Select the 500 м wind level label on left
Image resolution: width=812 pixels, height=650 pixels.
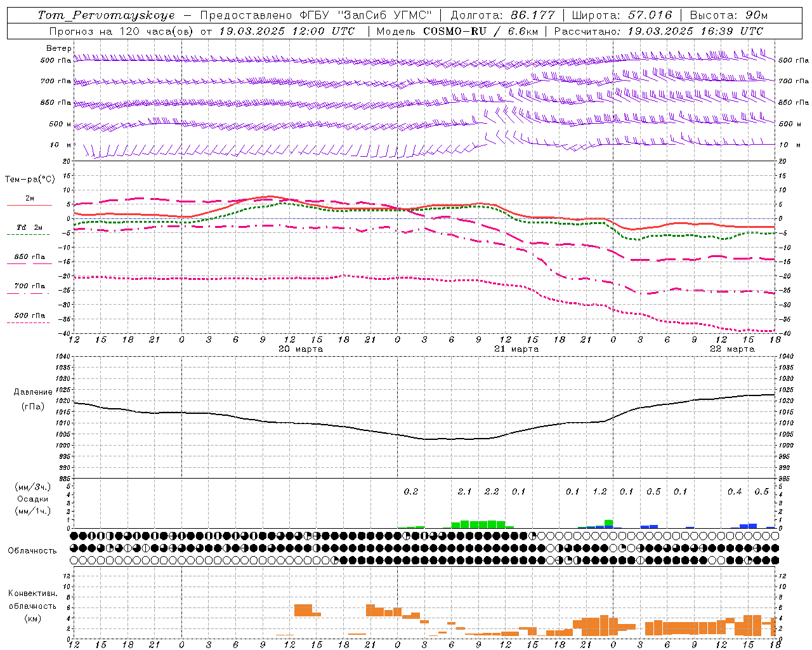tap(60, 124)
